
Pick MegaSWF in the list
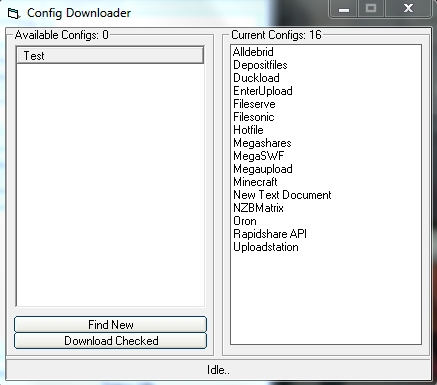259,156
